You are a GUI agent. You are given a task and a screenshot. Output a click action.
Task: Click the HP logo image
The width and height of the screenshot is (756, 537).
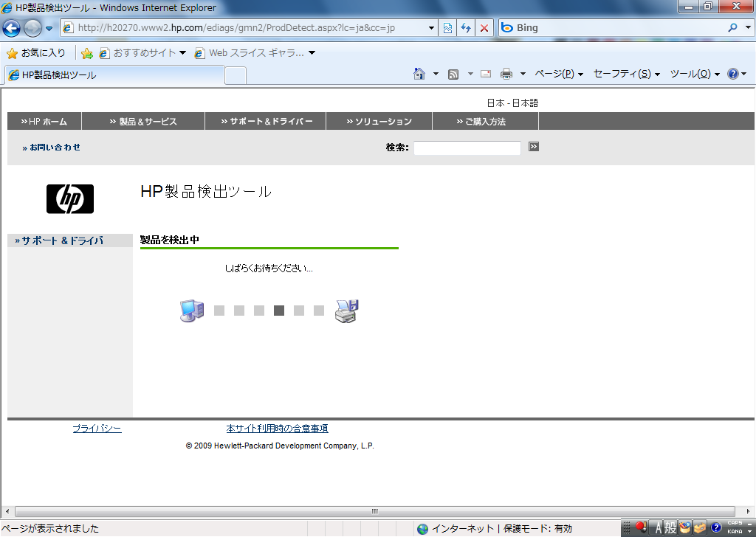[70, 199]
